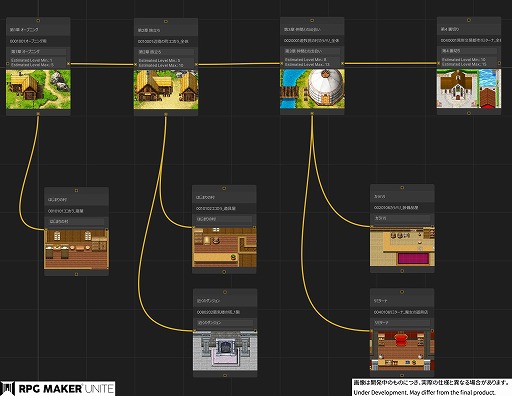Viewport: 512px width, 396px height.
Task: Select the chapter 2 node's title header
Action: click(166, 30)
